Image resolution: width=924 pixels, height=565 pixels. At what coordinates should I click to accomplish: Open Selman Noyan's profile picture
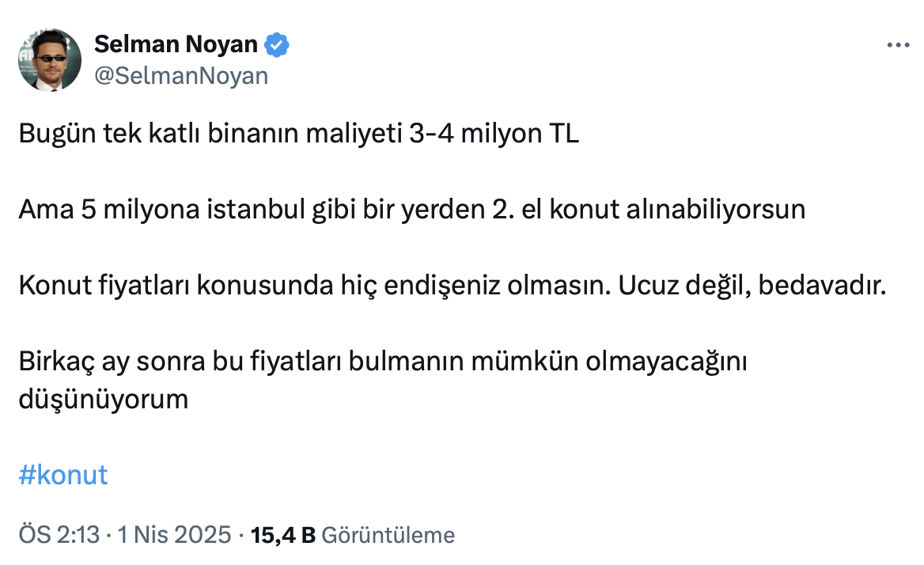50,60
